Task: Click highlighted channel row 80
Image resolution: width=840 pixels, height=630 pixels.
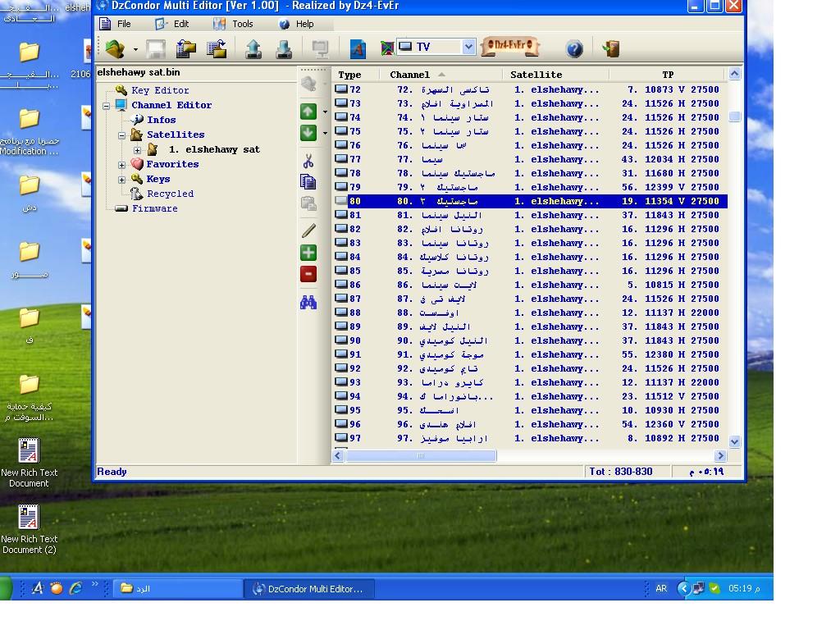Action: coord(530,201)
